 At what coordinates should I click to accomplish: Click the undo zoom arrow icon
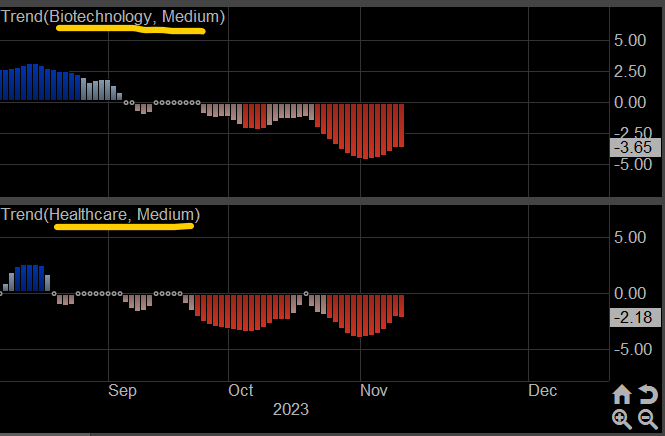[x=648, y=394]
